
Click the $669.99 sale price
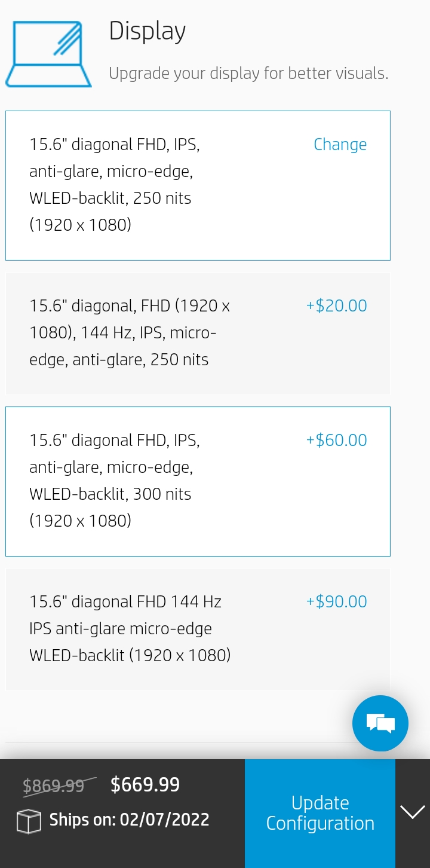(145, 784)
